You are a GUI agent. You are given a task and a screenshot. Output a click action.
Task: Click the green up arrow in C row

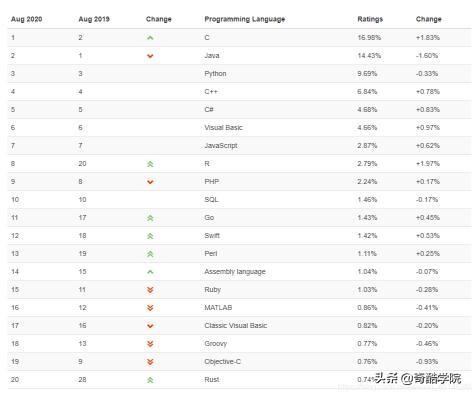click(x=150, y=38)
